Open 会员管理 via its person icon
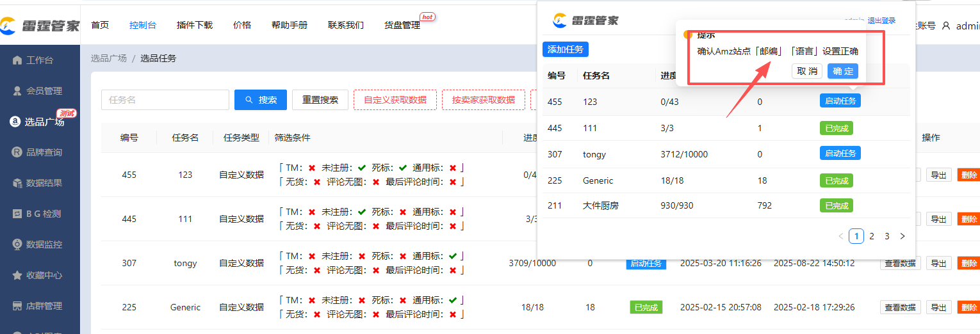The width and height of the screenshot is (980, 334). coord(17,91)
